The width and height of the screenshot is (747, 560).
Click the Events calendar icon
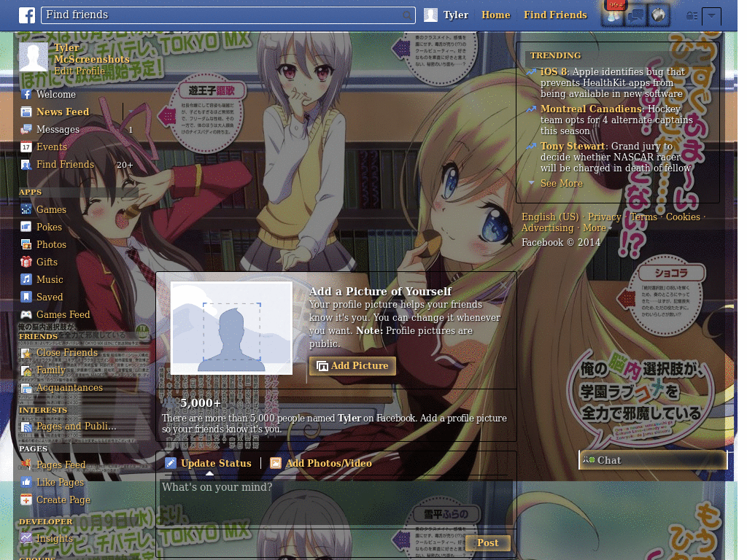click(x=26, y=147)
